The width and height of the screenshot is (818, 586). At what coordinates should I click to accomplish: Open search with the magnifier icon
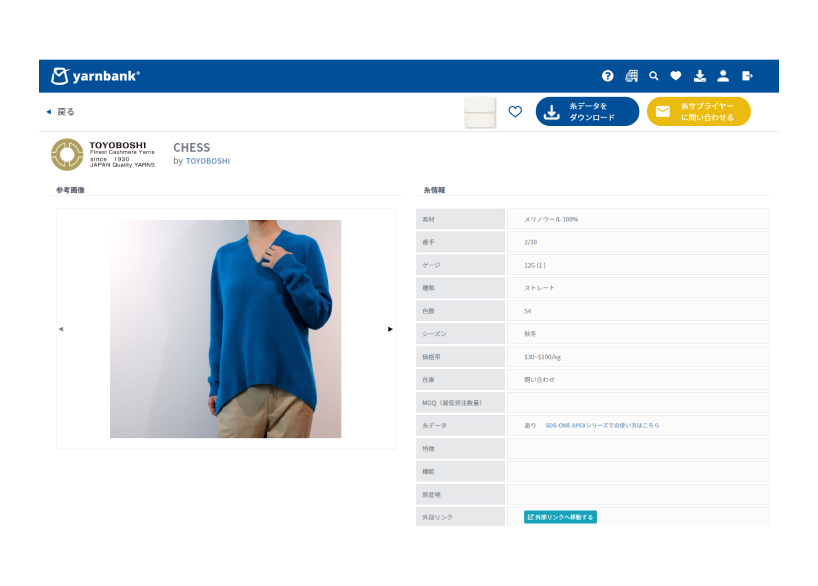pyautogui.click(x=654, y=76)
